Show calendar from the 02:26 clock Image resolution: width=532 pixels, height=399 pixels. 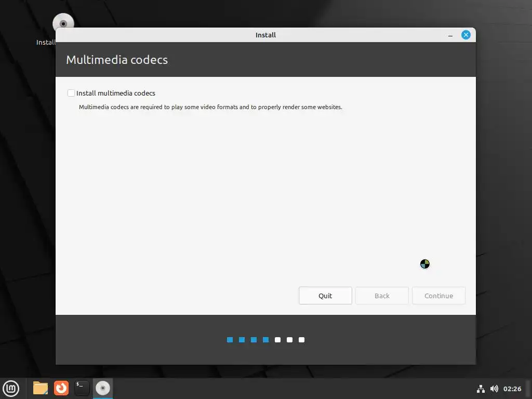click(512, 389)
